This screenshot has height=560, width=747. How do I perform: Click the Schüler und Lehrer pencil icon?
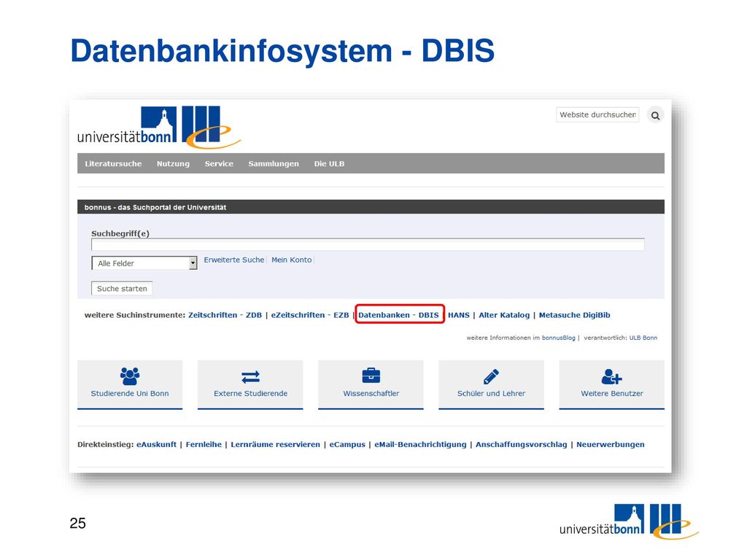491,376
